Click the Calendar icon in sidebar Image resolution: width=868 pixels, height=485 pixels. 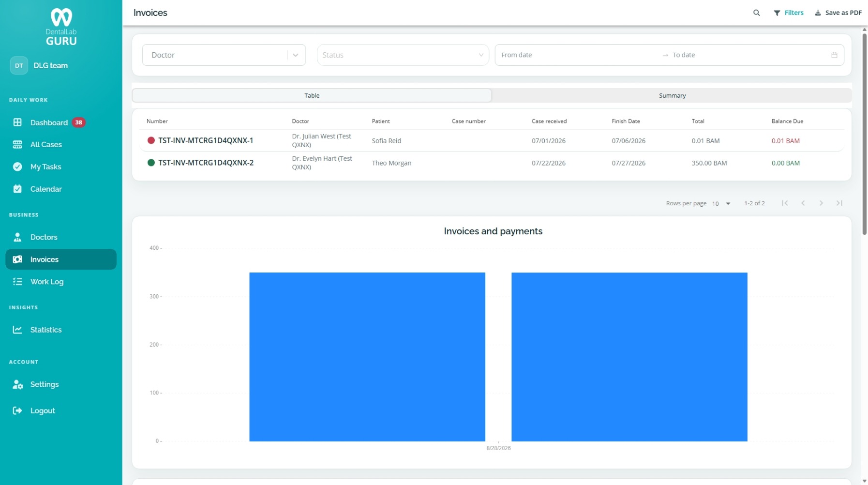click(17, 189)
